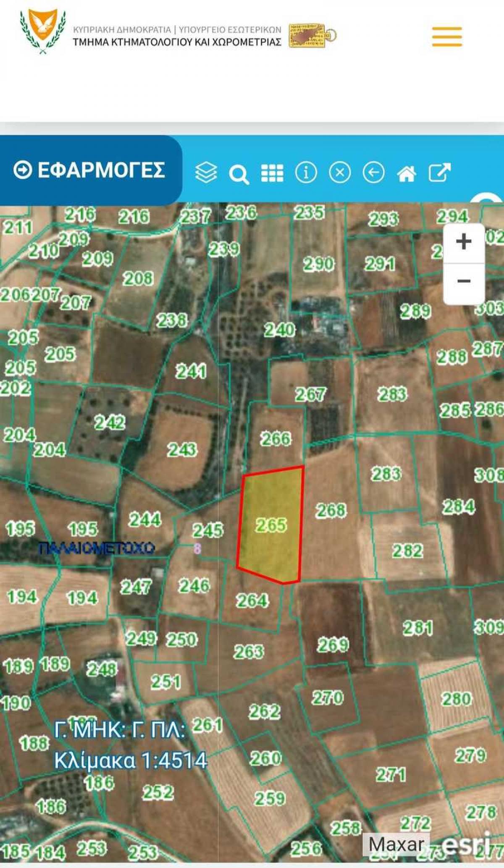Click parcel label 260
This screenshot has width=504, height=868.
tap(265, 758)
